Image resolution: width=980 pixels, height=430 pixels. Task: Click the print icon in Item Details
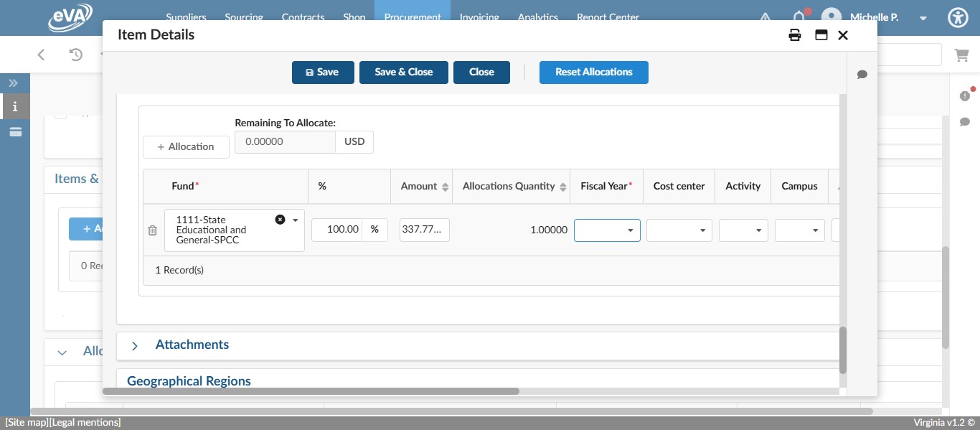[x=795, y=35]
